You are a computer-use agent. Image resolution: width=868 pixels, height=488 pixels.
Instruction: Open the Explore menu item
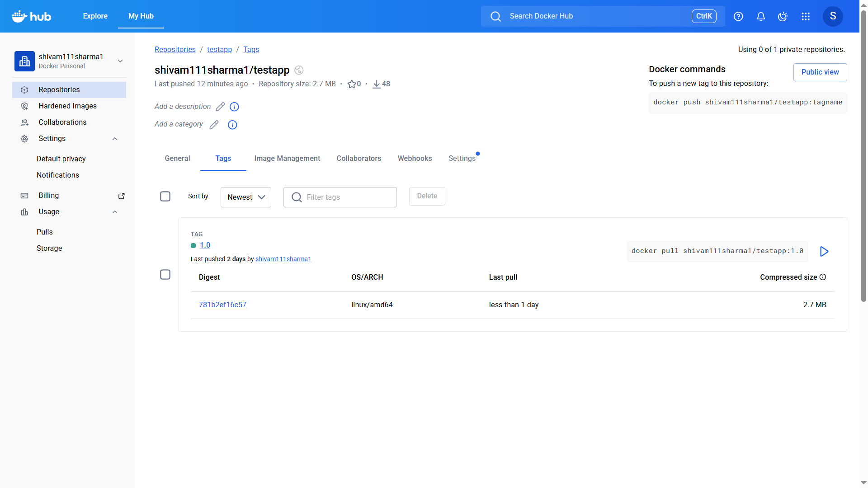tap(95, 16)
